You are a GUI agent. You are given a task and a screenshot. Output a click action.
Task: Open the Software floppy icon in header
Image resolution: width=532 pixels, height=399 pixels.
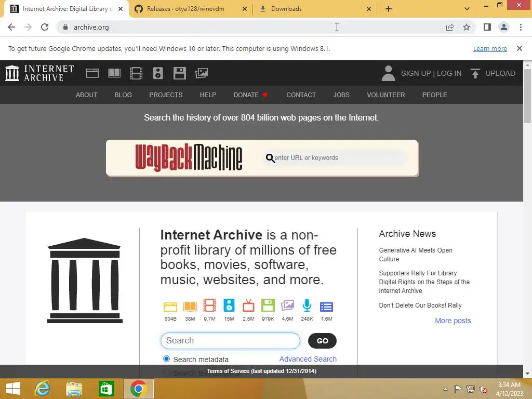pos(179,73)
